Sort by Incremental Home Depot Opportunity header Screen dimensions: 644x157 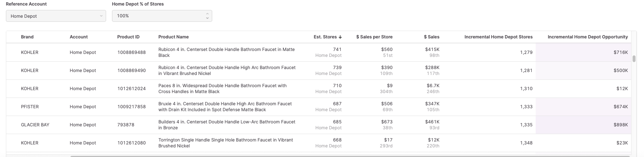(588, 37)
